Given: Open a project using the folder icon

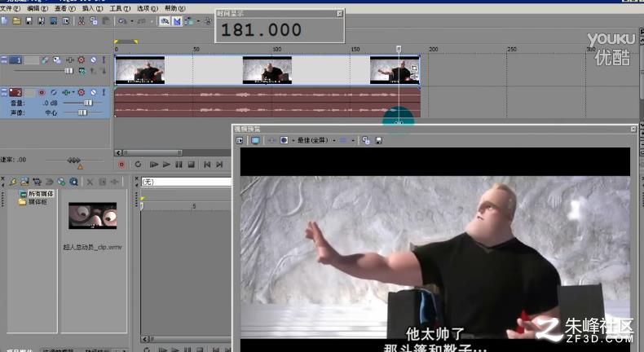Looking at the screenshot, I should [16, 20].
